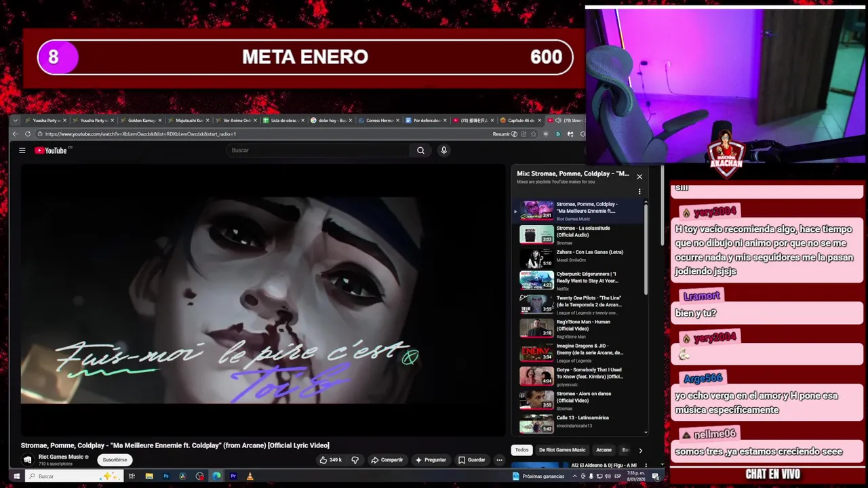
Task: Switch to the Golden Kamuy browser tab
Action: click(142, 120)
